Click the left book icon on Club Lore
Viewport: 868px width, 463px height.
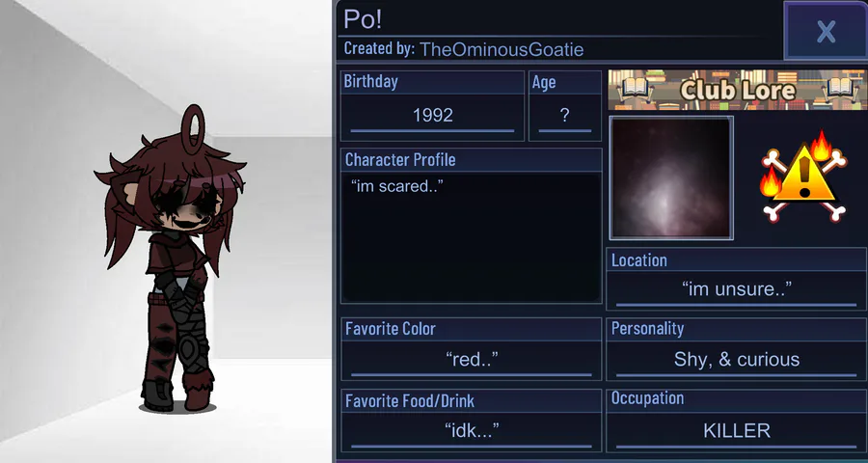point(635,90)
